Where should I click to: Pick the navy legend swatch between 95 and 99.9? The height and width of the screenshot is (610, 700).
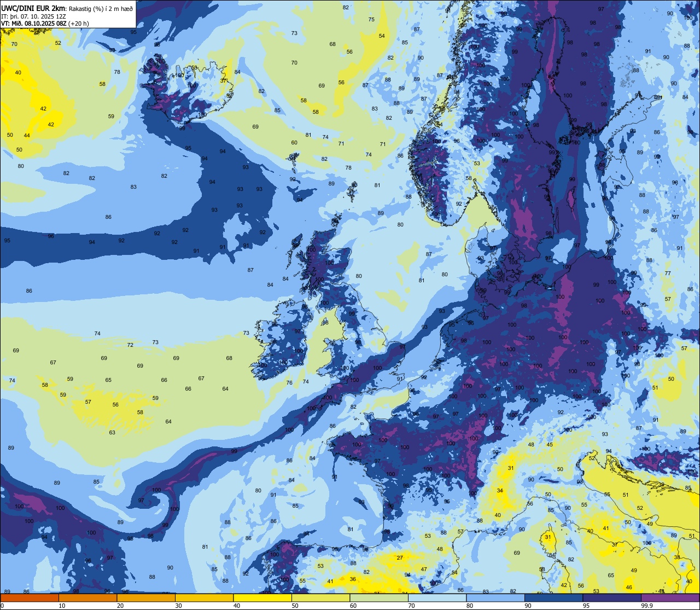tap(612, 598)
